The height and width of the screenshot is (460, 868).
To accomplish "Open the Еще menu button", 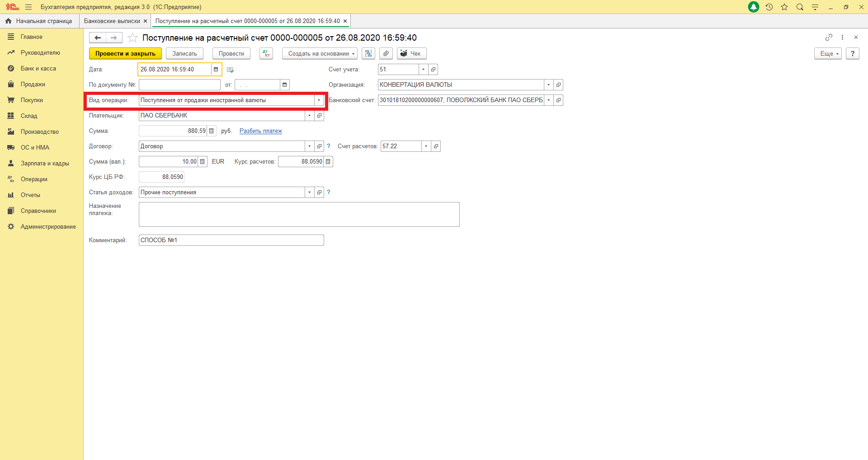I will click(x=828, y=53).
